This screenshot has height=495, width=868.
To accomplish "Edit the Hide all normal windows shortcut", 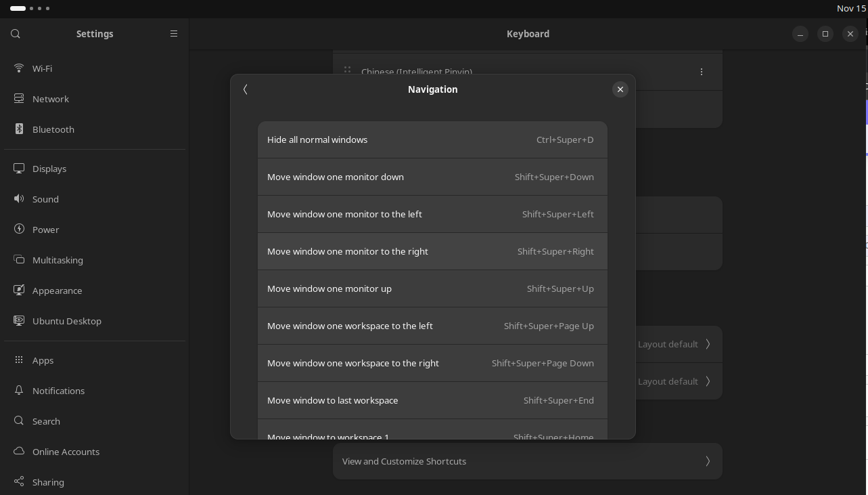I will (432, 140).
